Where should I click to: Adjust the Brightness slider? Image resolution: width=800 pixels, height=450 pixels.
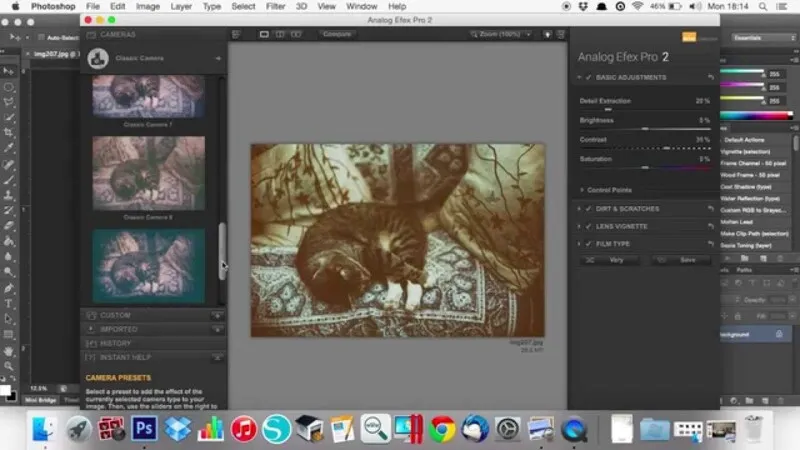click(645, 129)
